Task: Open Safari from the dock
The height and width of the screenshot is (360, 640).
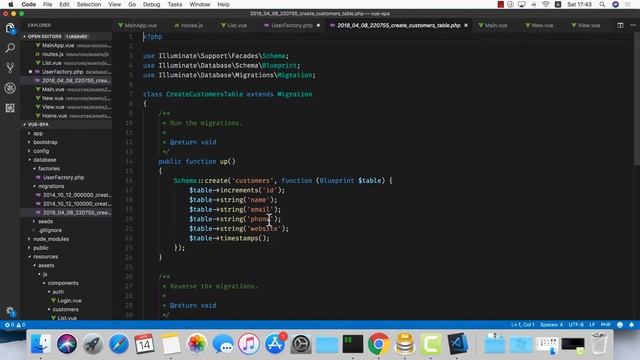Action: (119, 344)
